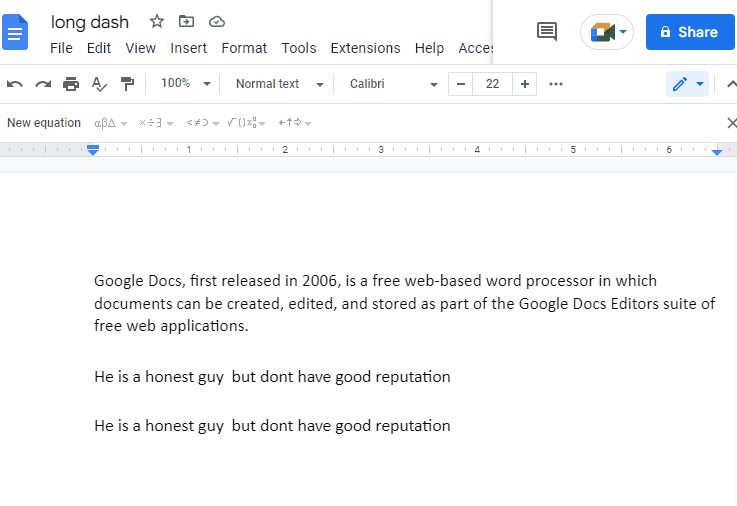Viewport: 737px width, 506px height.
Task: Run spelling and grammar check icon
Action: [99, 84]
